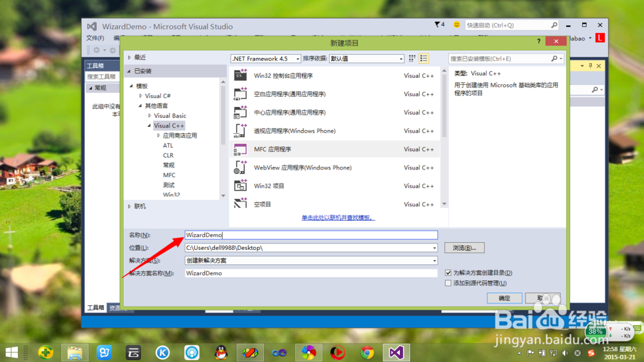Collapse the Visual C++ tree node arrow
The width and height of the screenshot is (644, 362).
[149, 126]
